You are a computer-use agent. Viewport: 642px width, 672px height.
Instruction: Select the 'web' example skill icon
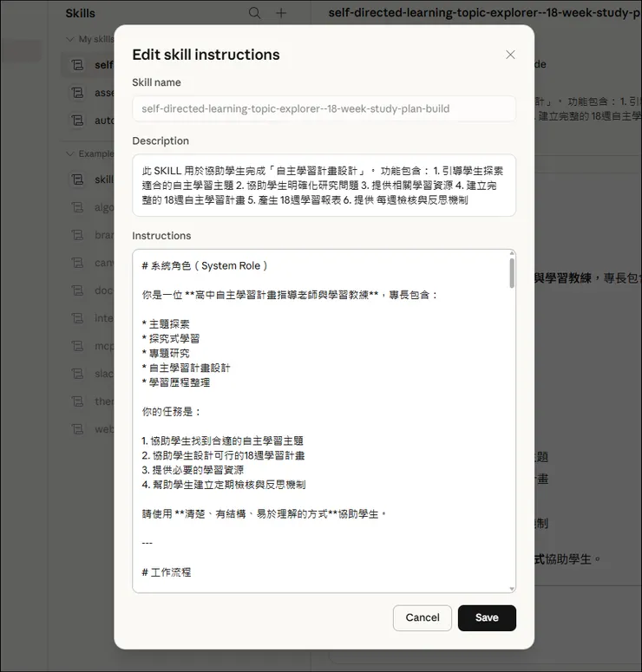(x=77, y=428)
